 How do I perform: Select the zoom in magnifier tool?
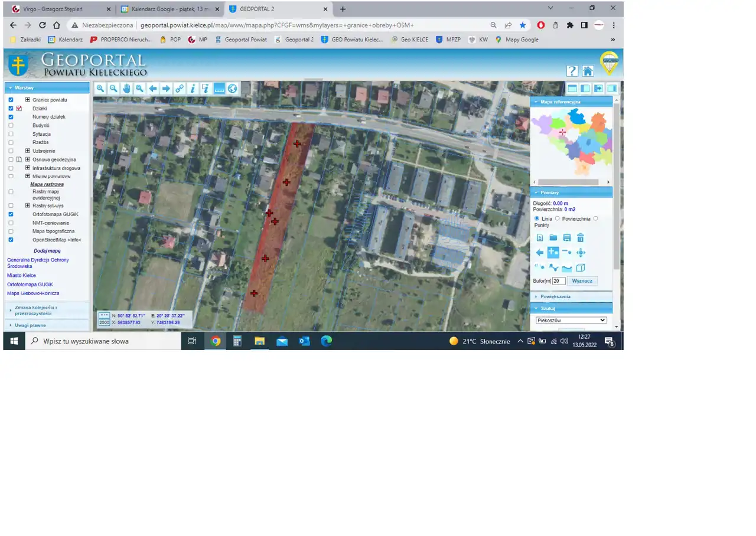tap(100, 89)
